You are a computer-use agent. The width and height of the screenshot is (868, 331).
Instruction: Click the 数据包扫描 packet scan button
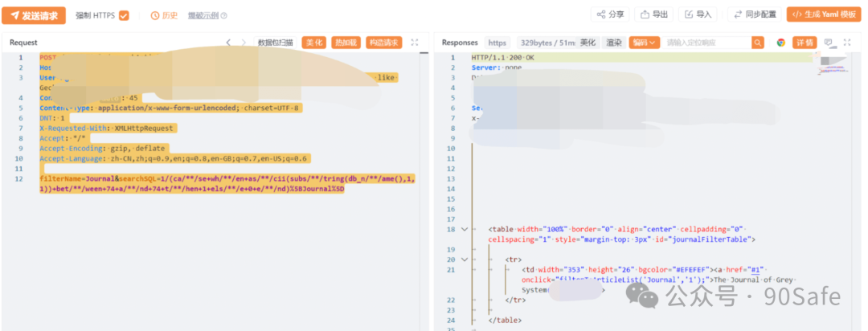[x=276, y=43]
